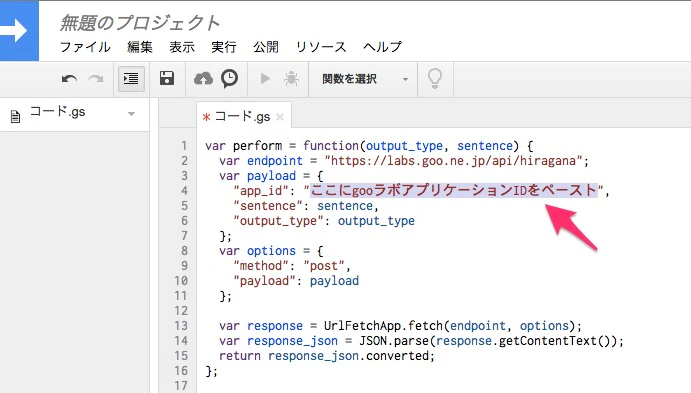Click the lightbulb hint icon

pos(435,79)
